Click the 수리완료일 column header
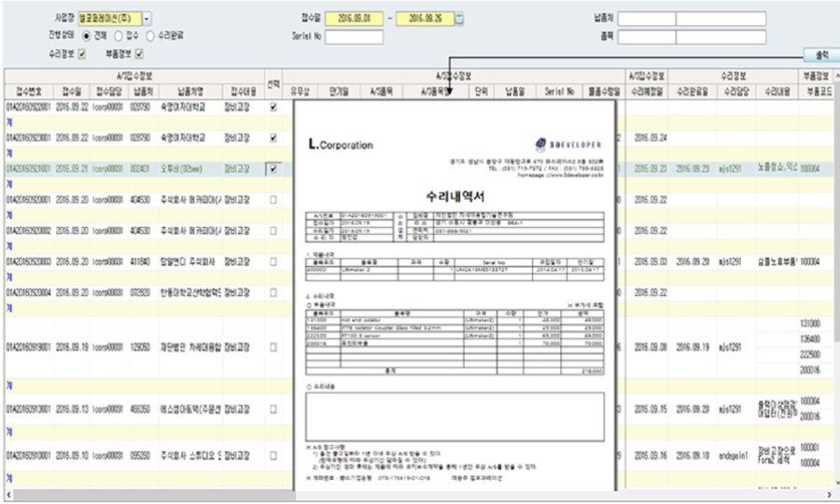 click(x=693, y=91)
